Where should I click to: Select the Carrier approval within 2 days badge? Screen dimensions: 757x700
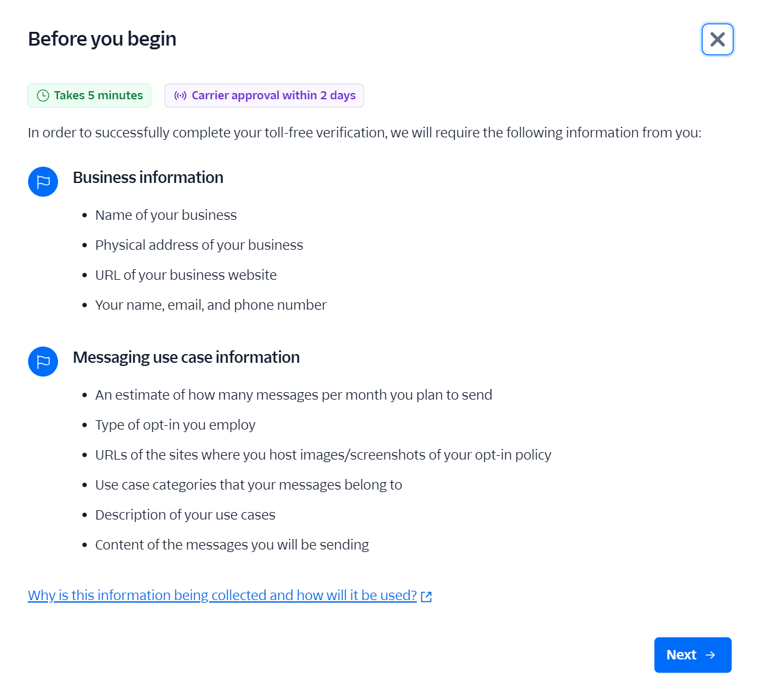tap(264, 95)
